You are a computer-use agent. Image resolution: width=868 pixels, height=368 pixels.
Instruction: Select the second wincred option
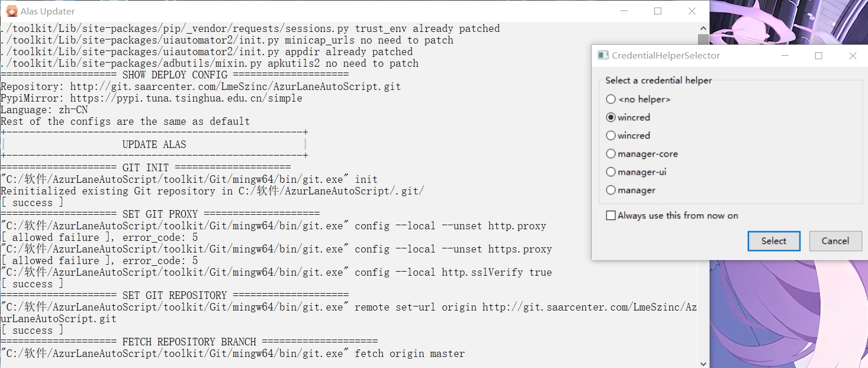611,135
